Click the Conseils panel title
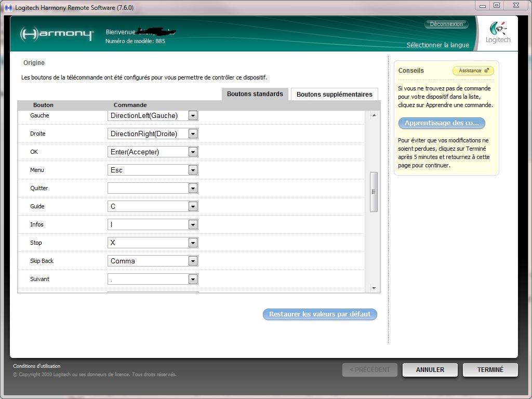 tap(411, 71)
